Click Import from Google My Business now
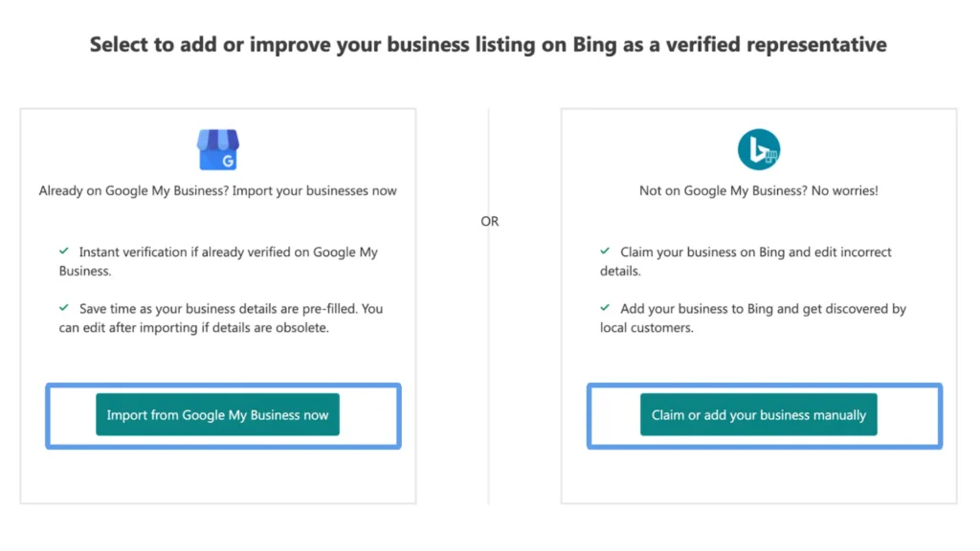The image size is (980, 551). 217,414
